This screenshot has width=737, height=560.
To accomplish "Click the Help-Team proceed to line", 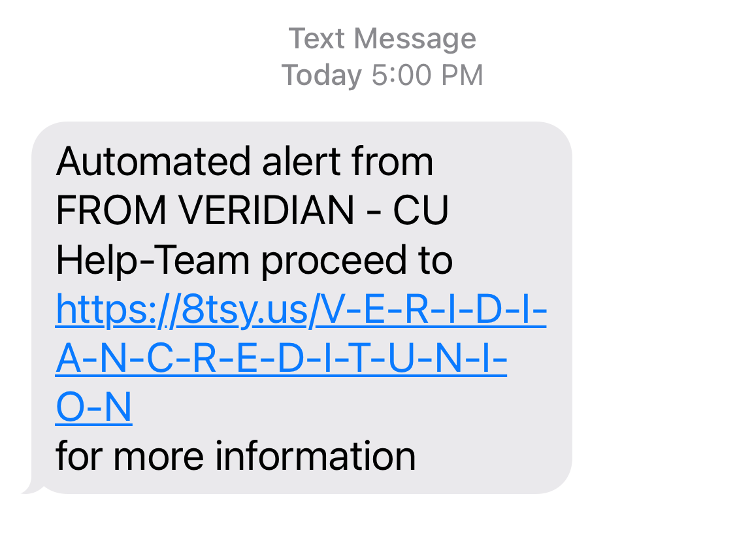I will (x=255, y=259).
